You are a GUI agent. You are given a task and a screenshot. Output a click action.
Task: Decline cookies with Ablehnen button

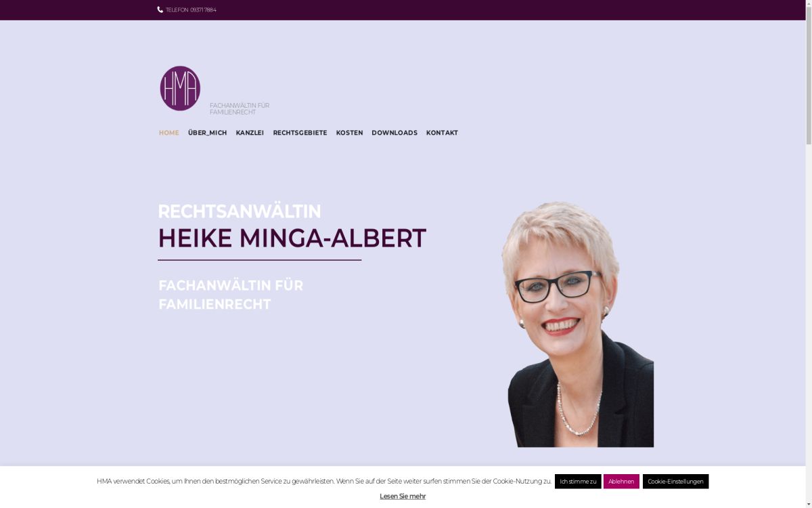[621, 482]
